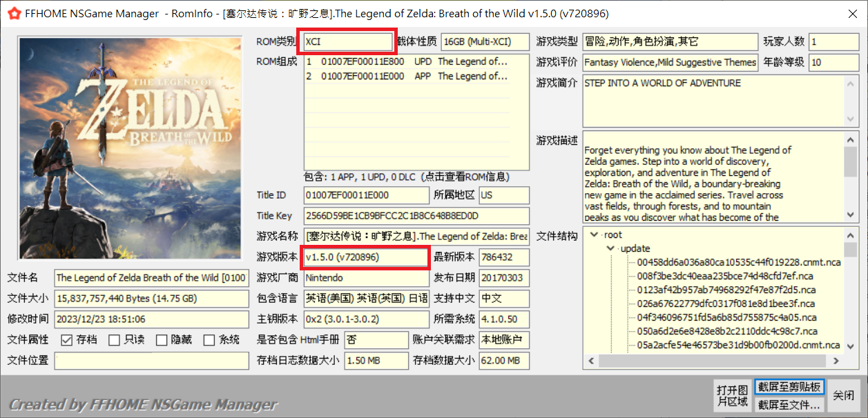Collapse the root node in the file tree

pos(594,235)
